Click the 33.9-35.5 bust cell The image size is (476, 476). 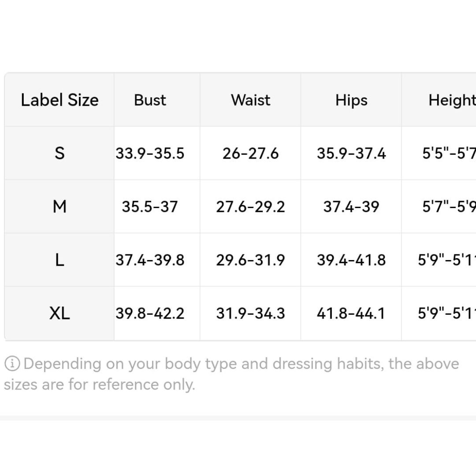(150, 153)
